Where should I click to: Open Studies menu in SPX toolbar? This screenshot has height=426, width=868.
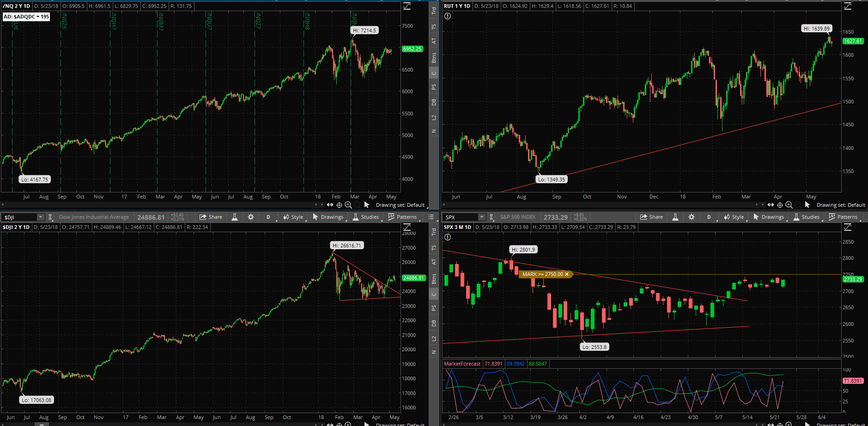tap(806, 217)
